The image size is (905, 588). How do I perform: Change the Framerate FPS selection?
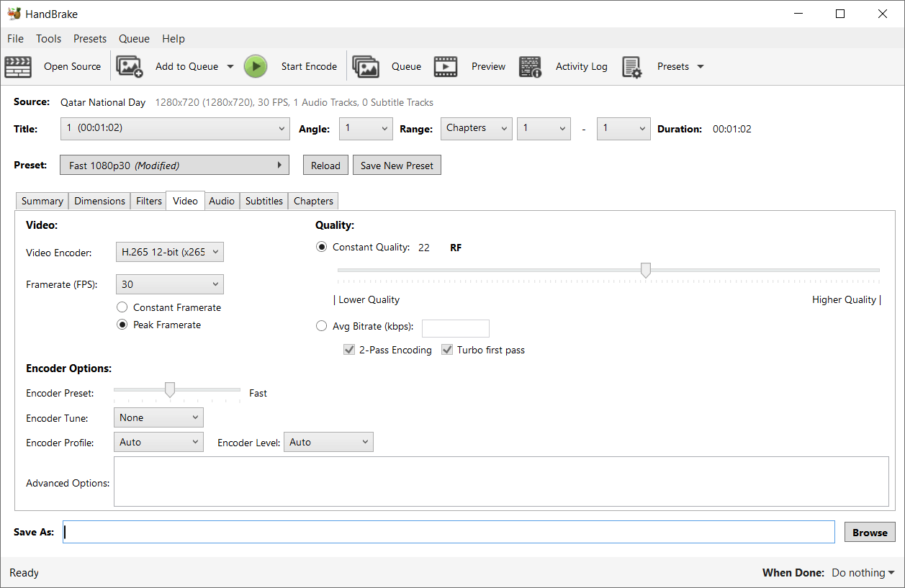point(169,284)
